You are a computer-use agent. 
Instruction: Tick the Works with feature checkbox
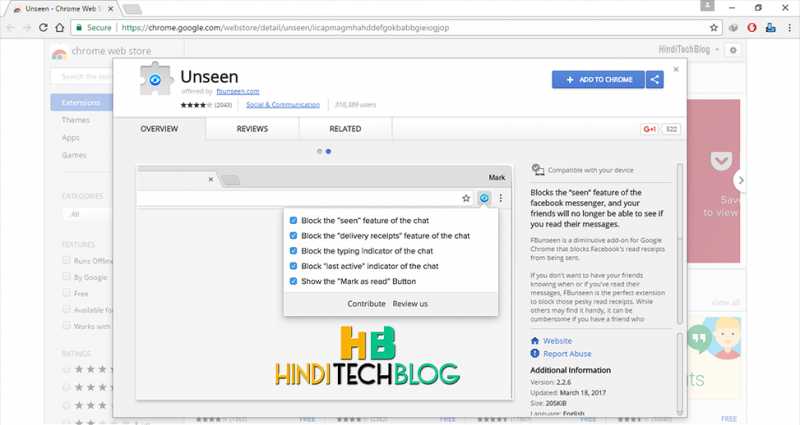point(66,326)
